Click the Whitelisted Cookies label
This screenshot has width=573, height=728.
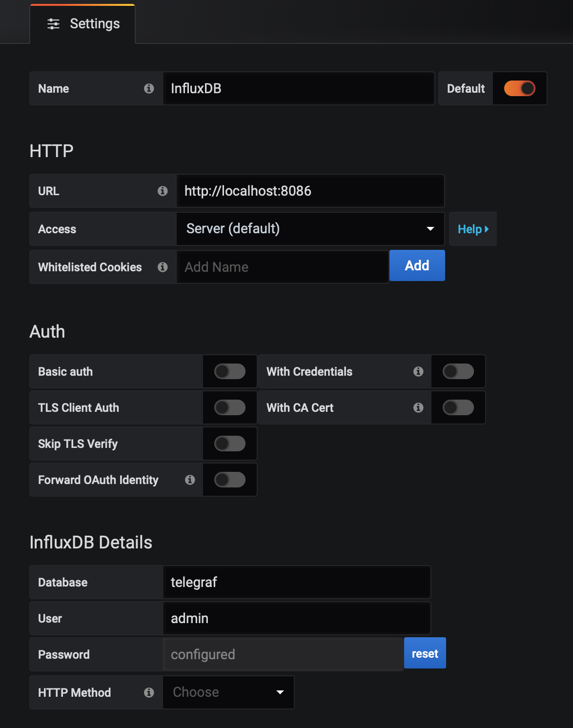coord(90,267)
